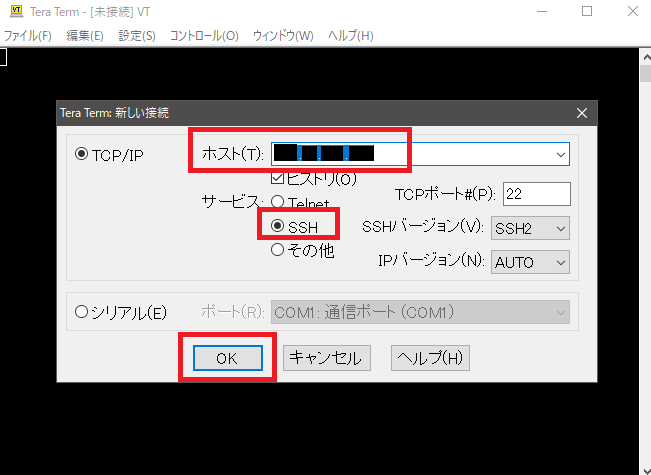Open the SSHバージョン dropdown showing SSH2
651x475 pixels.
tap(530, 228)
